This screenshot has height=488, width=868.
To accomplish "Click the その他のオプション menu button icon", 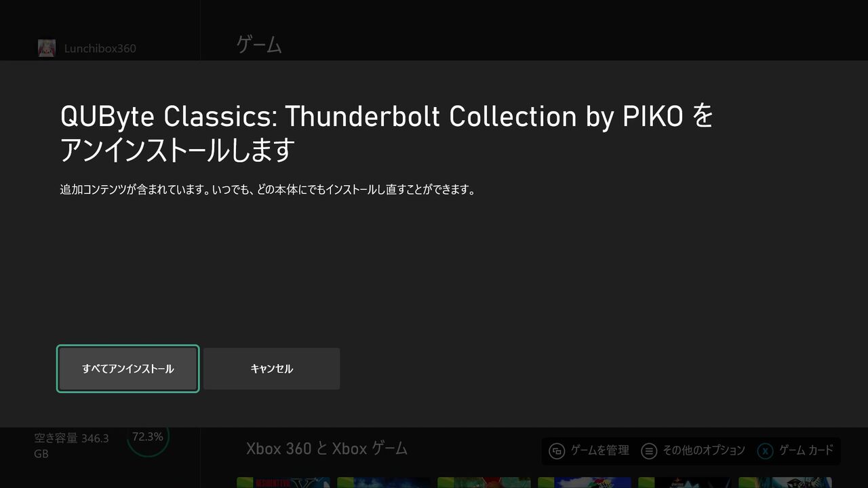I will 649,451.
